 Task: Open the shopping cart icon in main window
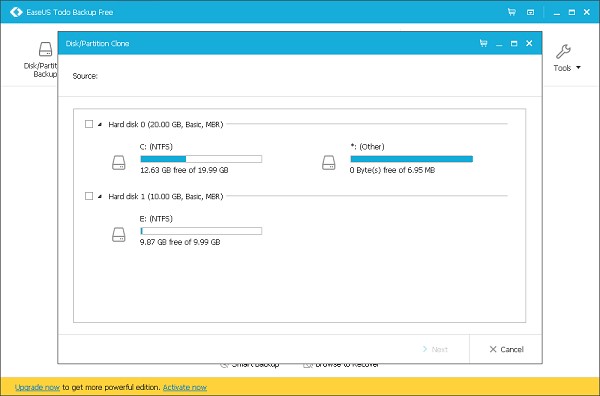point(512,12)
